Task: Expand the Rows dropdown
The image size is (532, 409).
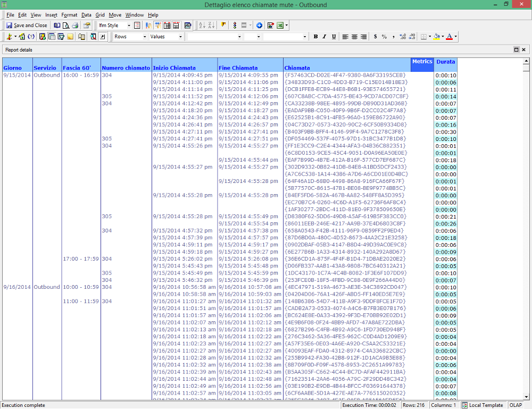Action: click(x=145, y=37)
